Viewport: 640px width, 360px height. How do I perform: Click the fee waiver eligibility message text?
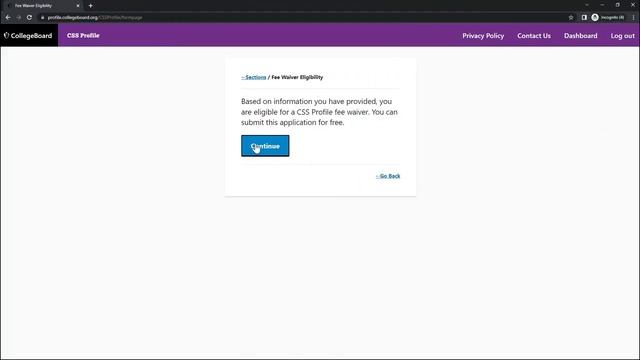319,112
